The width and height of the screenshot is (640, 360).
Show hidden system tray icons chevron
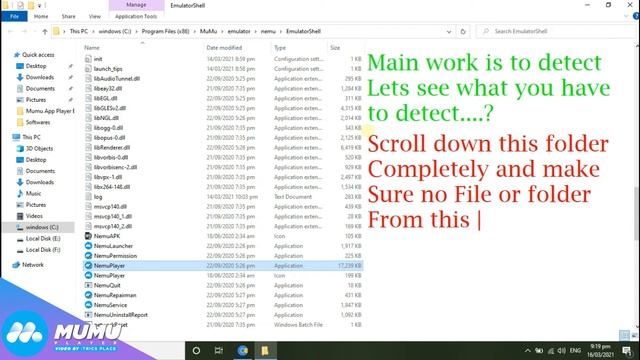pos(527,351)
